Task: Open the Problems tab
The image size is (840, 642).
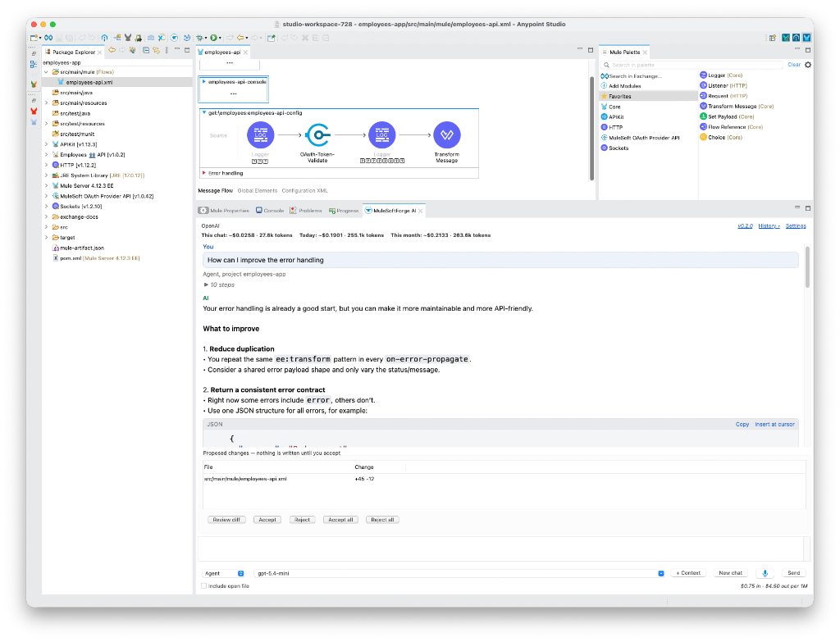Action: (x=306, y=211)
